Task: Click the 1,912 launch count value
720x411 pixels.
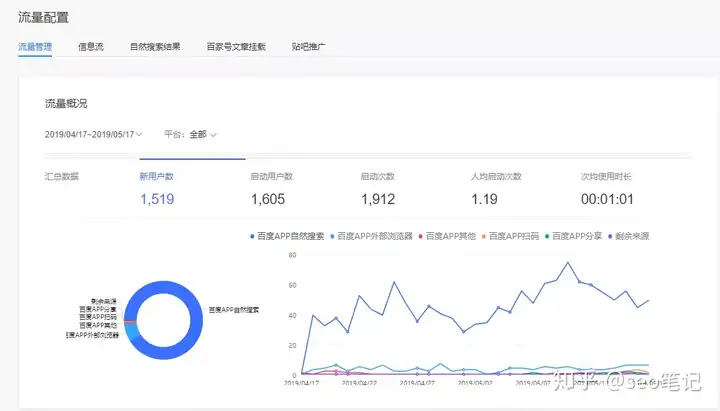Action: click(378, 199)
